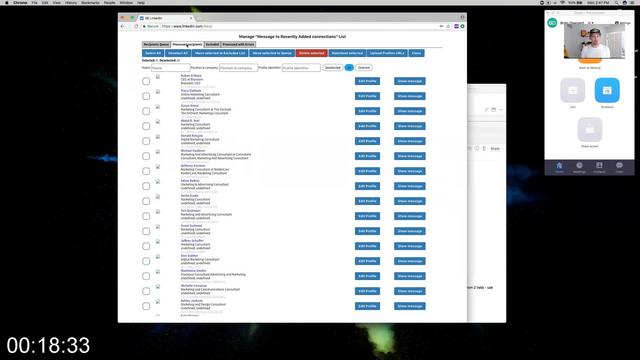This screenshot has width=640, height=360.
Task: Click the Wi-Fi icon in menu bar
Action: [562, 2]
